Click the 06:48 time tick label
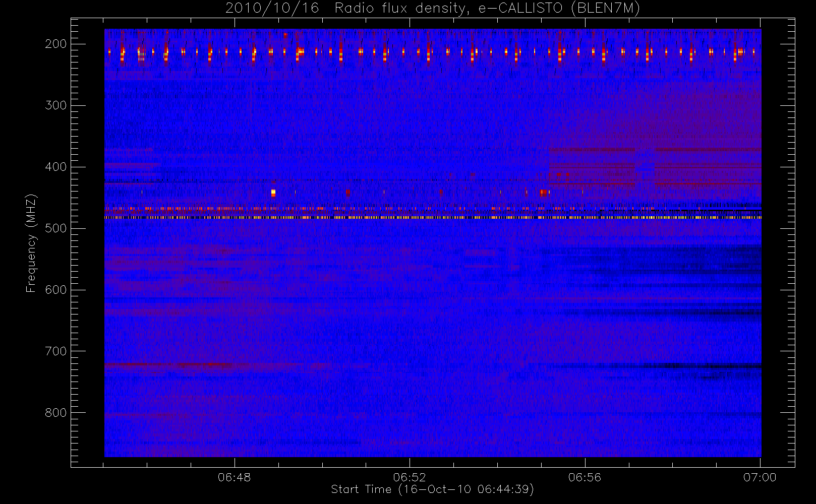 pos(235,477)
